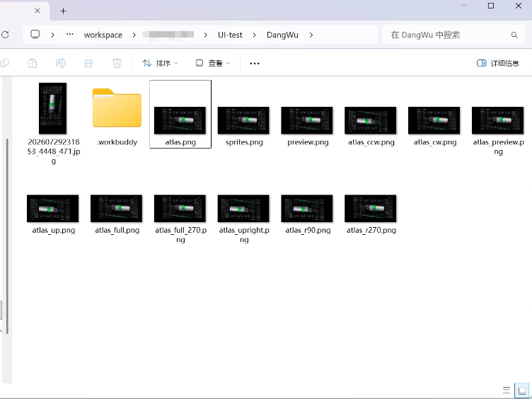The height and width of the screenshot is (399, 532).
Task: Click the Rename toolbar icon
Action: click(61, 63)
